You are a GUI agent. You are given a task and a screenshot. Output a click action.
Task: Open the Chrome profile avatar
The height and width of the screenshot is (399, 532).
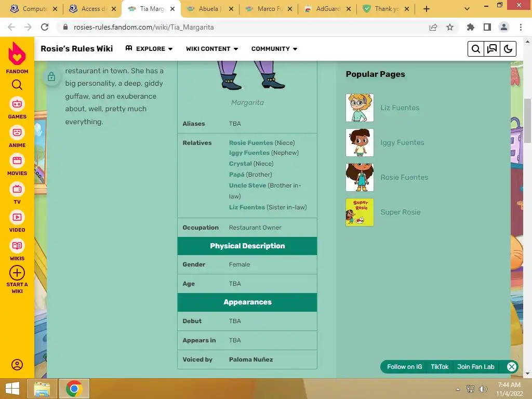(x=504, y=27)
